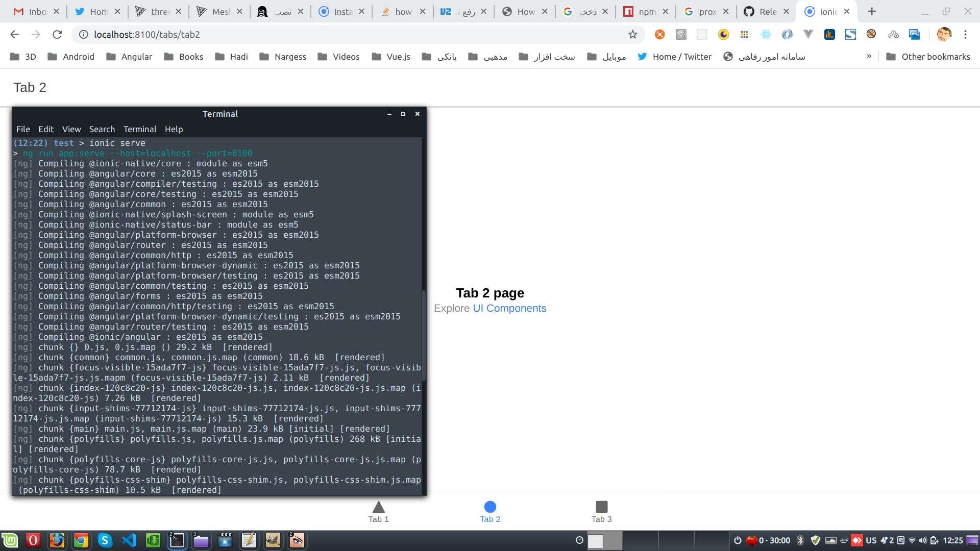The width and height of the screenshot is (980, 551).
Task: Click the colorful grid apps extension icon
Action: [x=745, y=34]
